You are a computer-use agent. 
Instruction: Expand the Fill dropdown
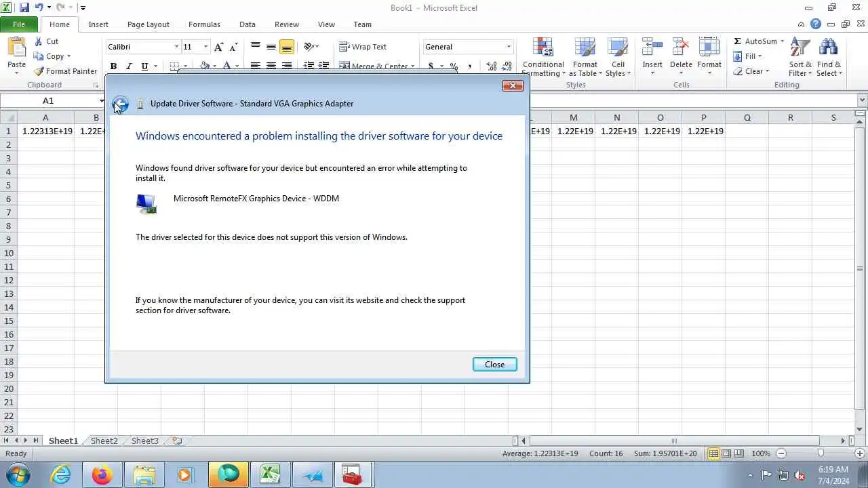point(759,56)
